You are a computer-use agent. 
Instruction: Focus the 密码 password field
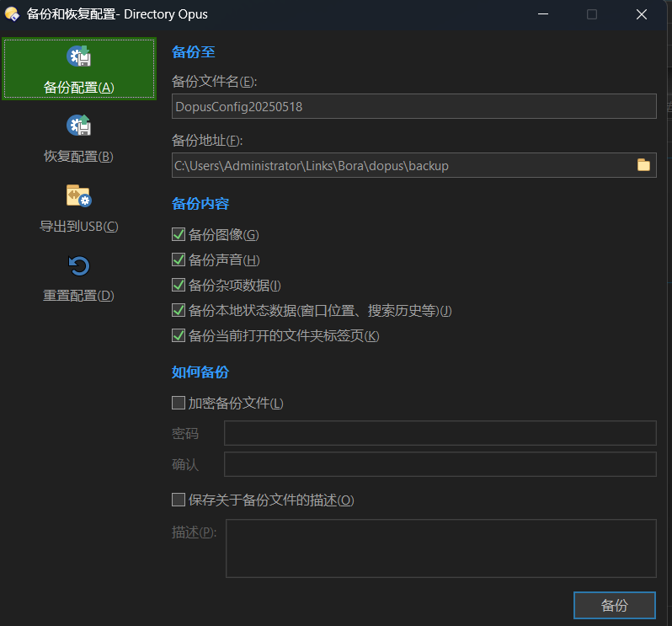[x=440, y=433]
